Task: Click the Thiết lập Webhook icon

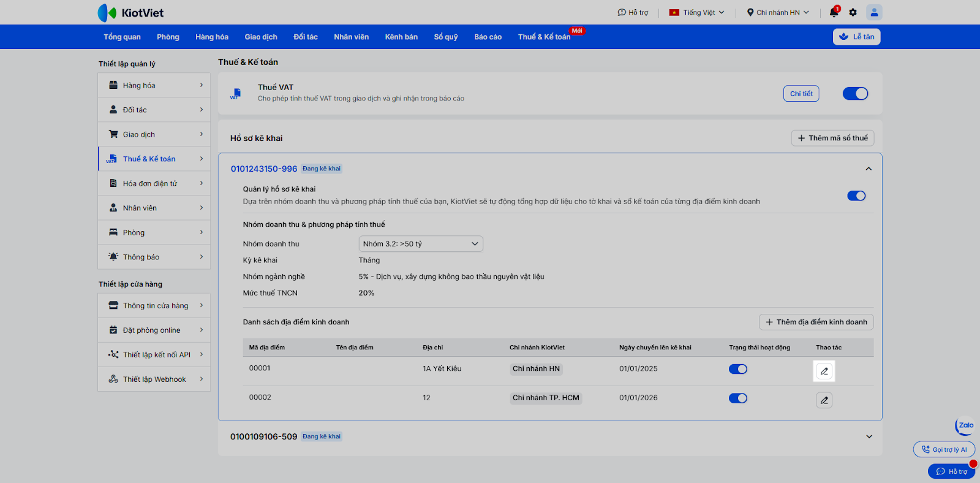Action: 113,379
